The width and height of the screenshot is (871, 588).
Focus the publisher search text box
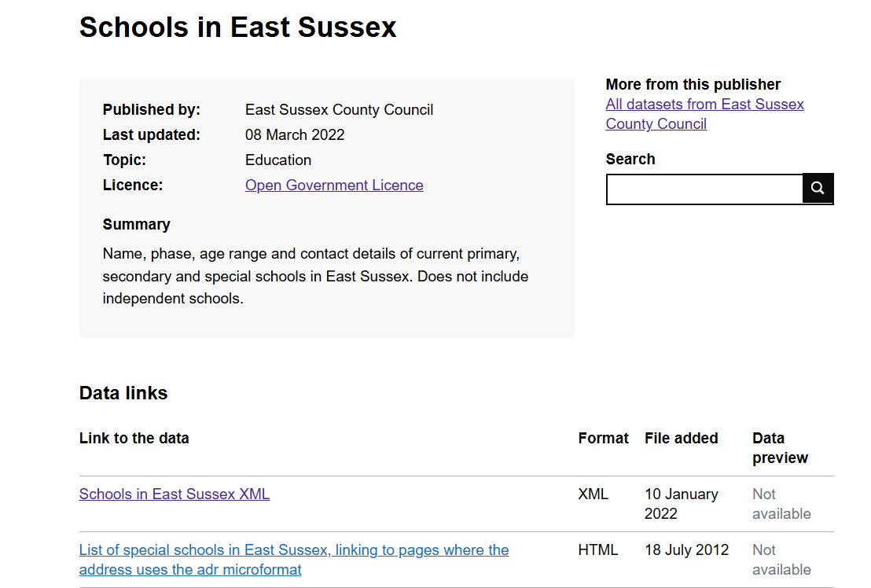click(704, 189)
